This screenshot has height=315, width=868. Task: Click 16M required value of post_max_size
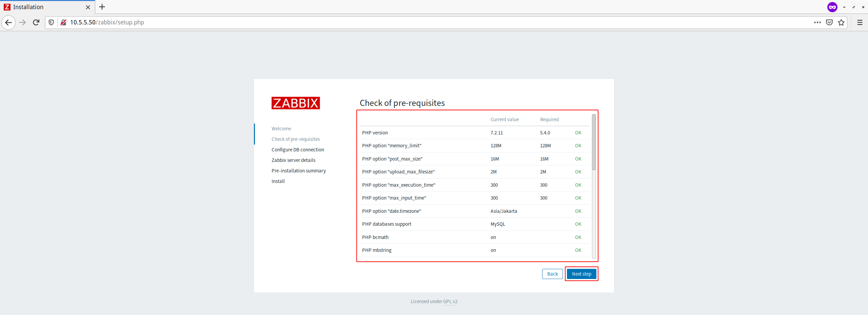click(x=544, y=159)
